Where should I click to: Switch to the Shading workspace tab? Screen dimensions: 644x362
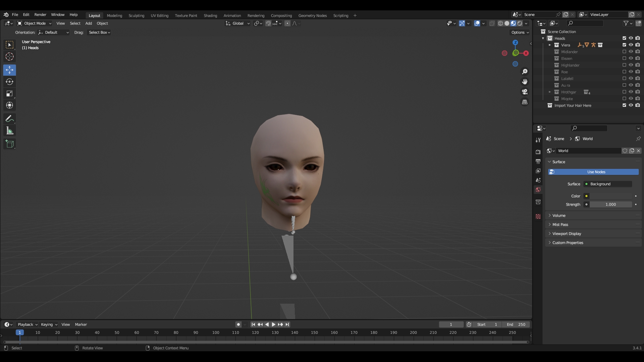pos(210,15)
